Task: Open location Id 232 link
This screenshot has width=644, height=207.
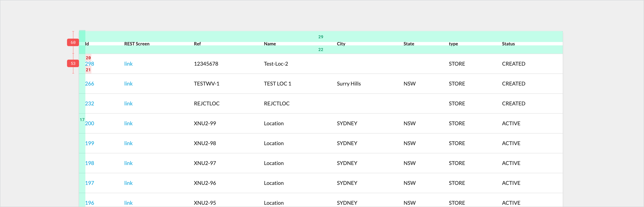Action: click(x=89, y=104)
